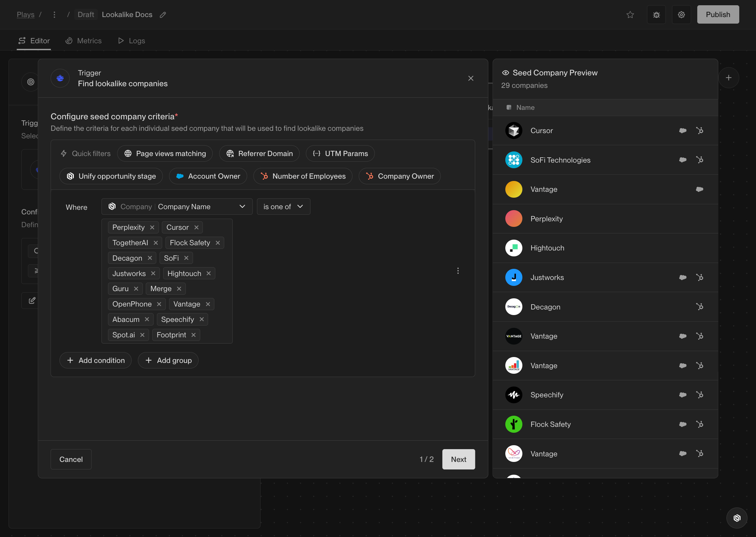Switch to the Metrics tab
The width and height of the screenshot is (756, 537).
point(83,41)
